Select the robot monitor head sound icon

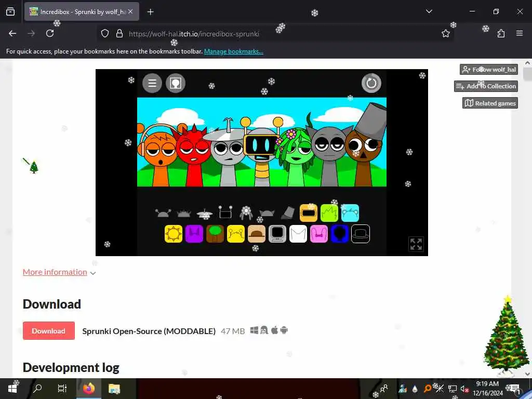[x=225, y=212]
